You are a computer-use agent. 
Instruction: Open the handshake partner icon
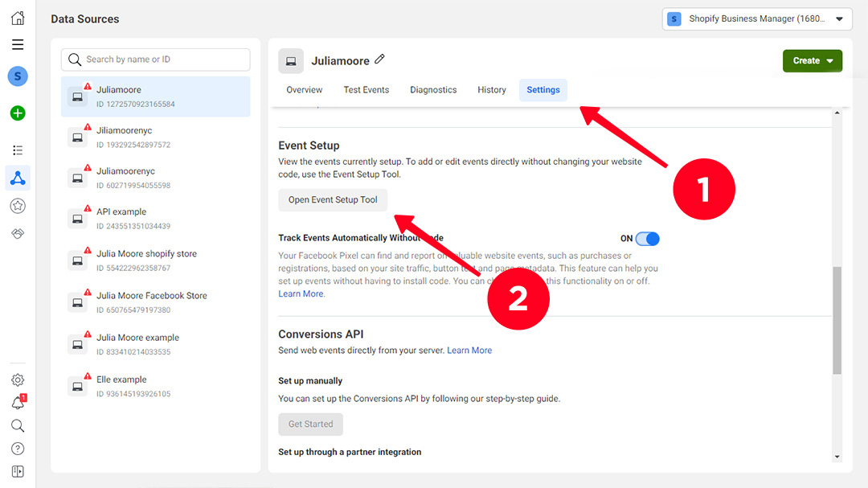18,234
